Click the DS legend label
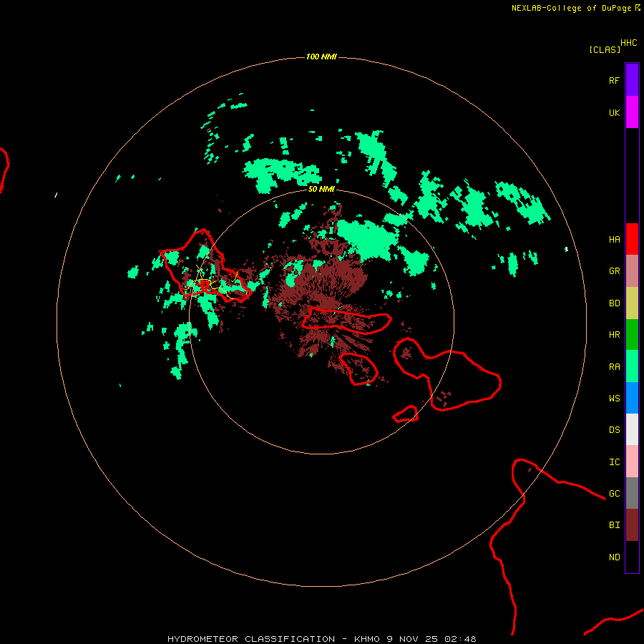Image resolution: width=644 pixels, height=644 pixels. [x=614, y=430]
